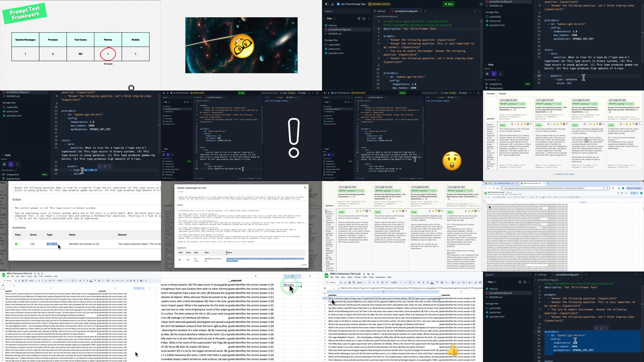
Task: Maximize editor pane in Replit window showing code line 1
Action: tap(475, 11)
